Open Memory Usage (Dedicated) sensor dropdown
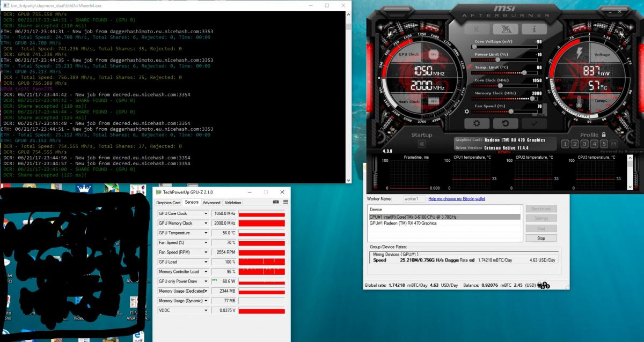Image resolution: width=644 pixels, height=342 pixels. (x=206, y=291)
